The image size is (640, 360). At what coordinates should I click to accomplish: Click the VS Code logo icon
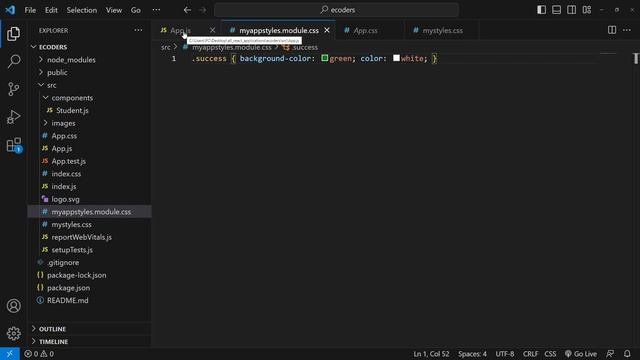[x=10, y=10]
